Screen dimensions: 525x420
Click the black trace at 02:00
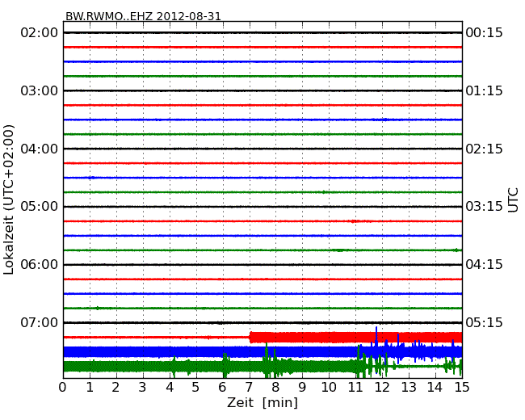point(262,33)
